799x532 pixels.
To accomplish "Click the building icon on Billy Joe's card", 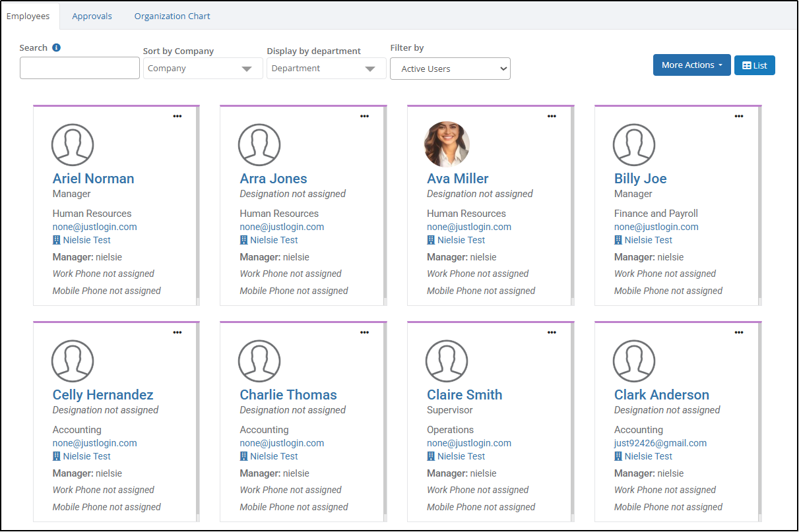I will pyautogui.click(x=618, y=240).
